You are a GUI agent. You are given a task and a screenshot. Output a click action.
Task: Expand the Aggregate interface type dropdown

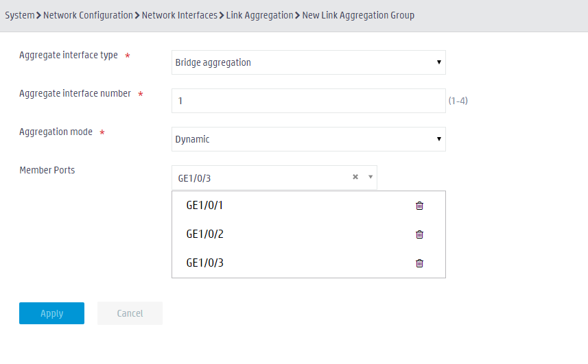click(309, 62)
